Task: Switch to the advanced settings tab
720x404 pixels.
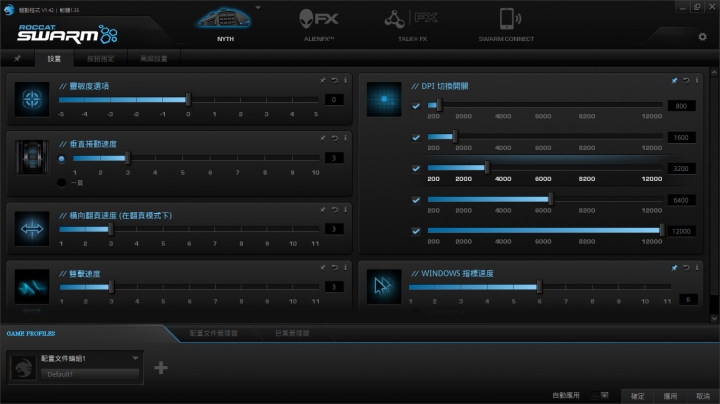Action: click(154, 59)
